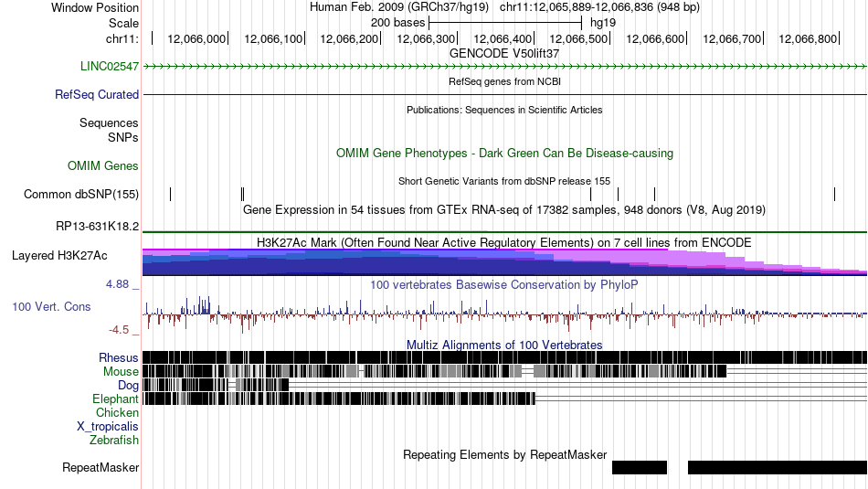Open the GTEx Gene Expression track title
Image resolution: width=868 pixels, height=489 pixels.
click(504, 210)
